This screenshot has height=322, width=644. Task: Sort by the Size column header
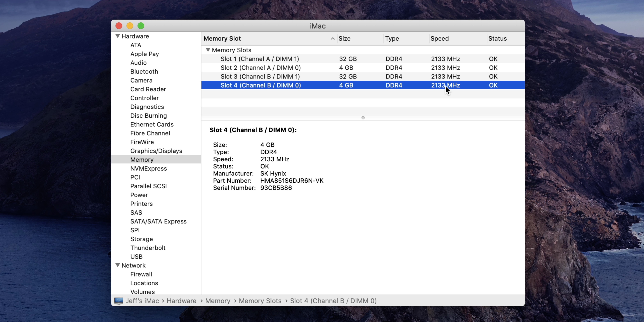344,39
